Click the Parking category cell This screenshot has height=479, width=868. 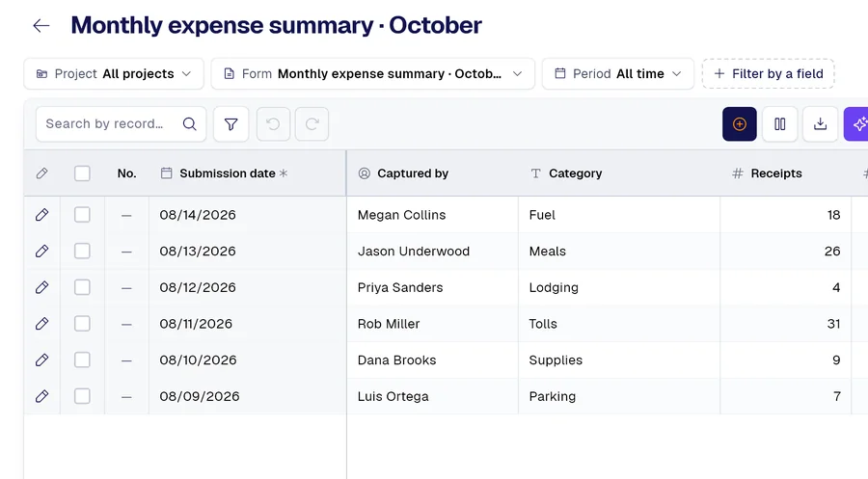tap(619, 396)
